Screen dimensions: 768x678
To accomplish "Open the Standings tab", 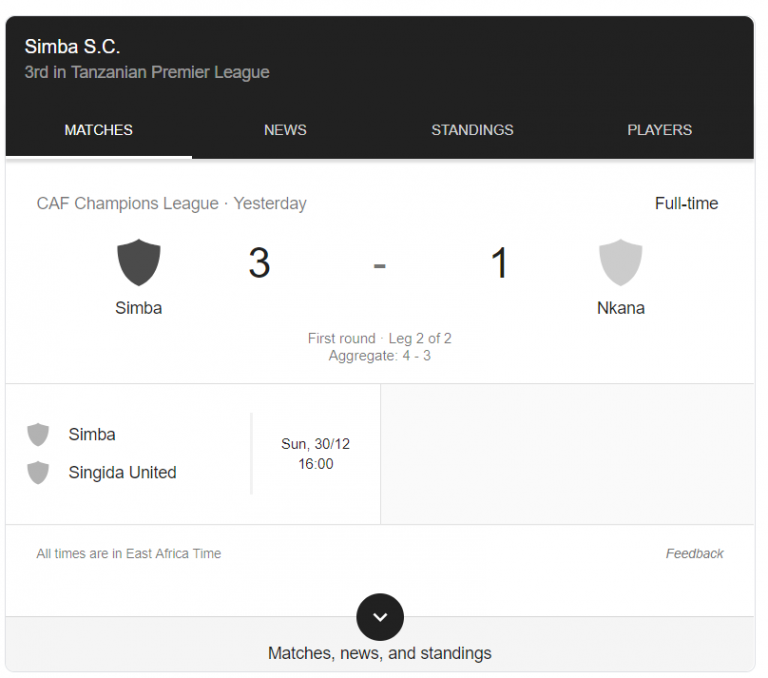I will click(x=472, y=130).
